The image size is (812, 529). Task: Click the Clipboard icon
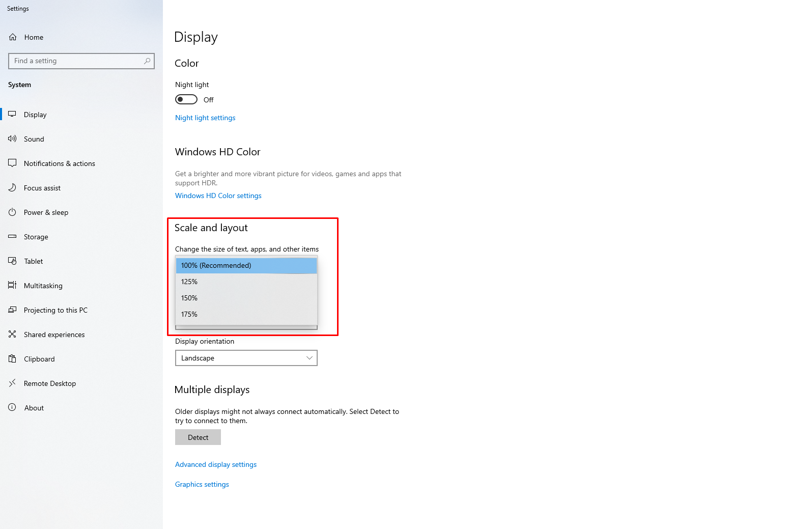click(12, 359)
